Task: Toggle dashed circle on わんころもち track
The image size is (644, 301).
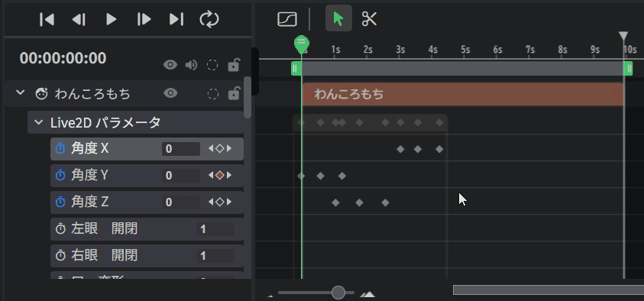Action: pyautogui.click(x=212, y=94)
